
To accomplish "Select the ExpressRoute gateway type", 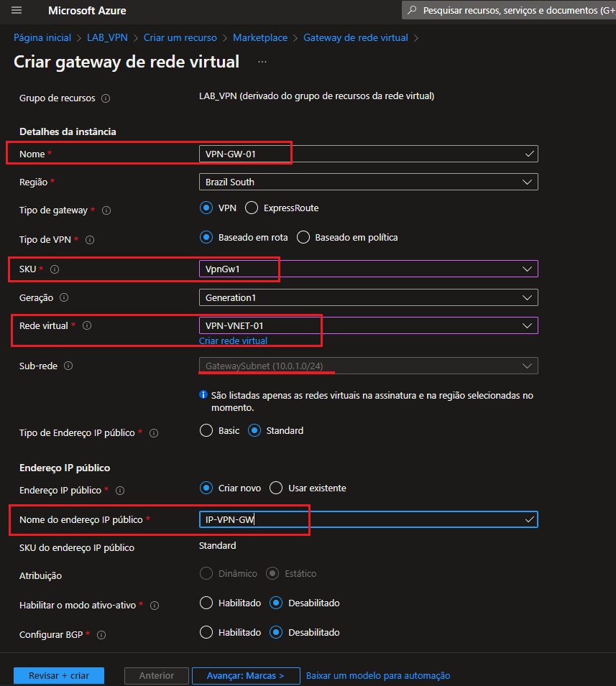I will coord(252,208).
